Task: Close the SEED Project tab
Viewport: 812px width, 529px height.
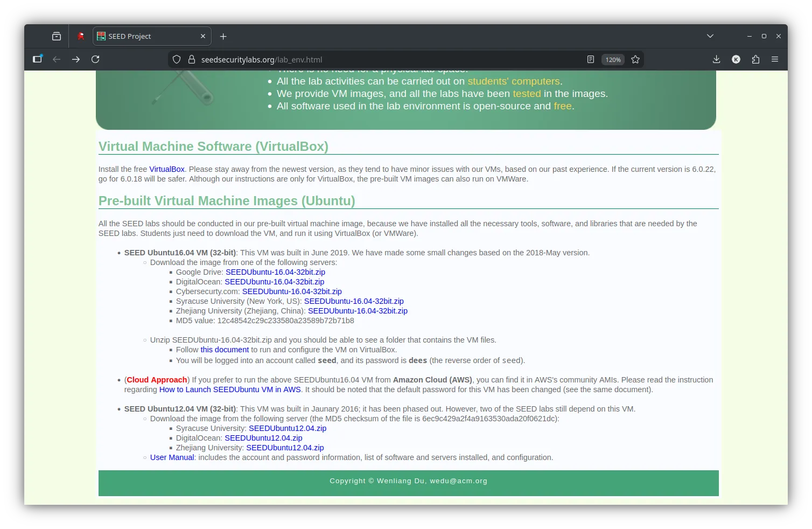Action: [203, 36]
